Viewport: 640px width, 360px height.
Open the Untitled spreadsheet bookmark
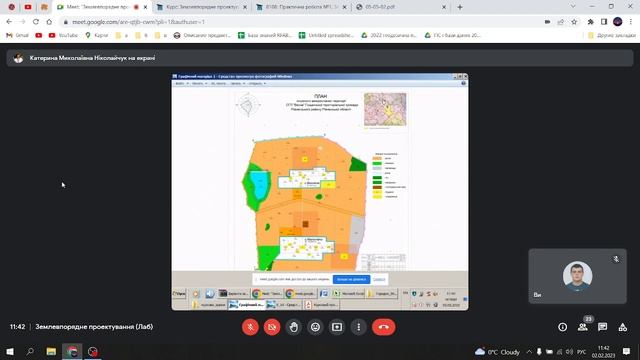[x=326, y=36]
